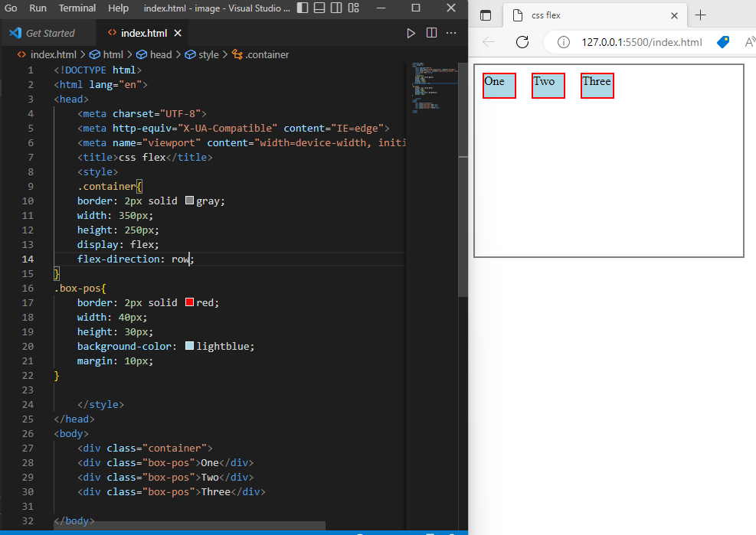Open the Customize Layout icon

354,8
